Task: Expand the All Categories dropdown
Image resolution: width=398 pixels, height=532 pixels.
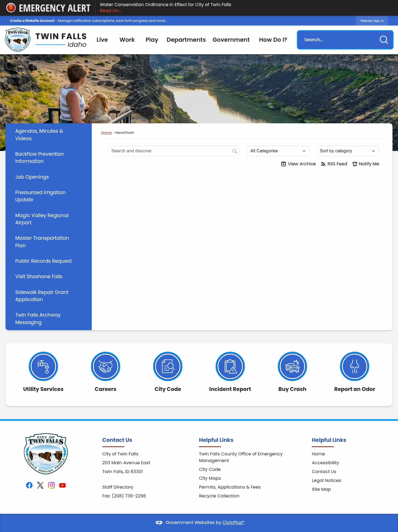Action: point(278,151)
